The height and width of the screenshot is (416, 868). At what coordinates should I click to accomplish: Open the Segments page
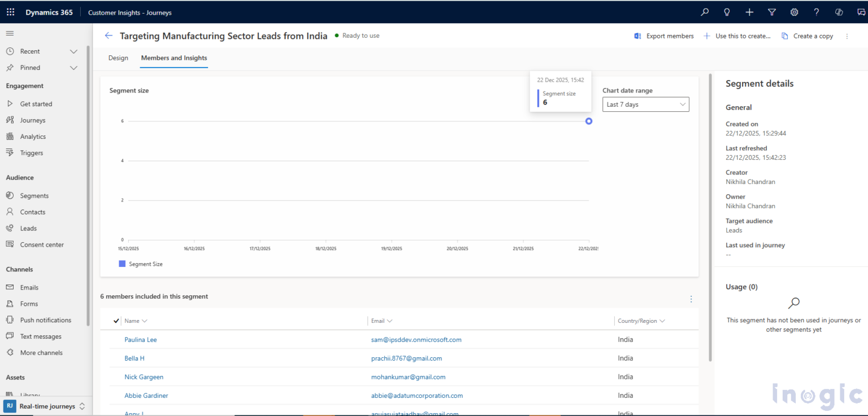pos(34,195)
